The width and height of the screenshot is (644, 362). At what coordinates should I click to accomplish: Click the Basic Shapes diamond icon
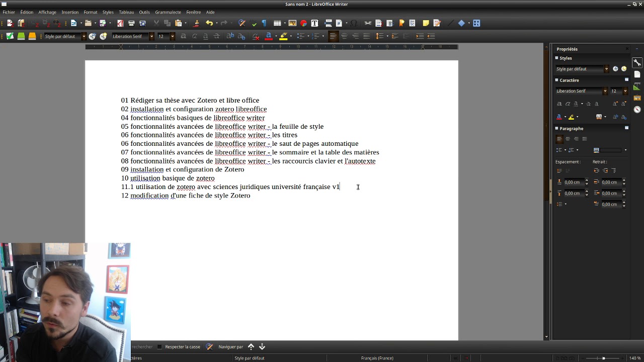point(461,23)
